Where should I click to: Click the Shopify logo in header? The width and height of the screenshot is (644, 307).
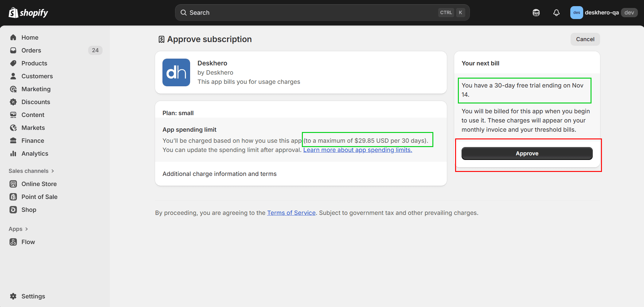[28, 13]
